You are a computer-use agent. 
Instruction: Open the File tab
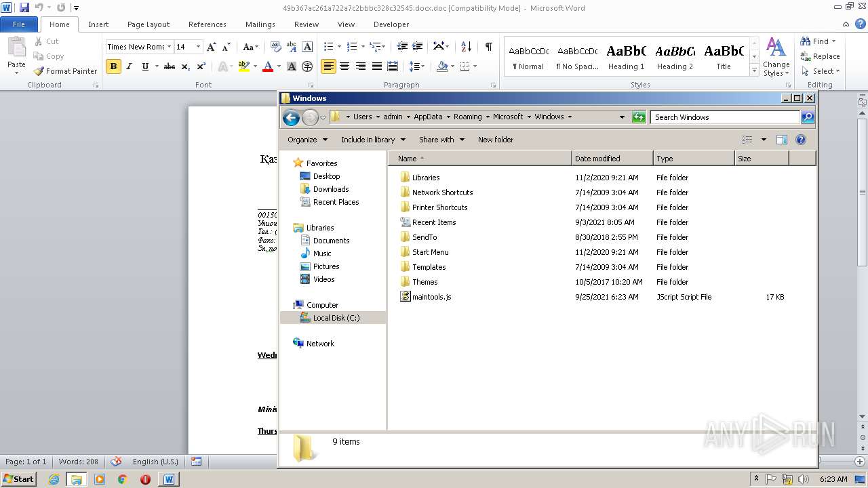point(19,24)
